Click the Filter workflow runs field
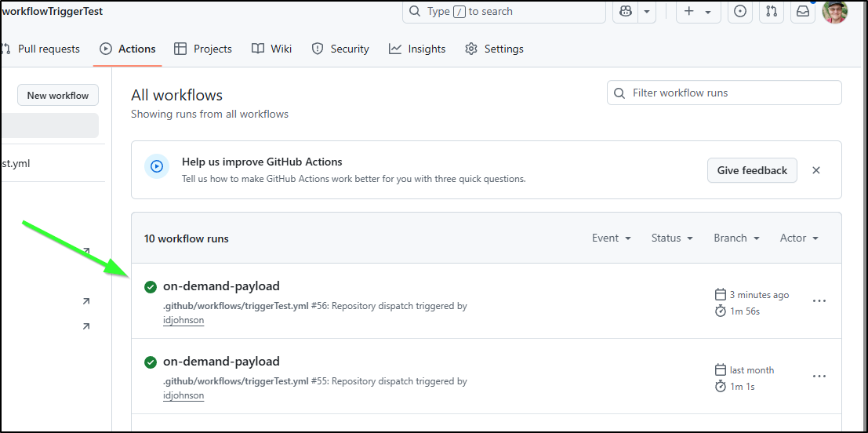 click(725, 93)
